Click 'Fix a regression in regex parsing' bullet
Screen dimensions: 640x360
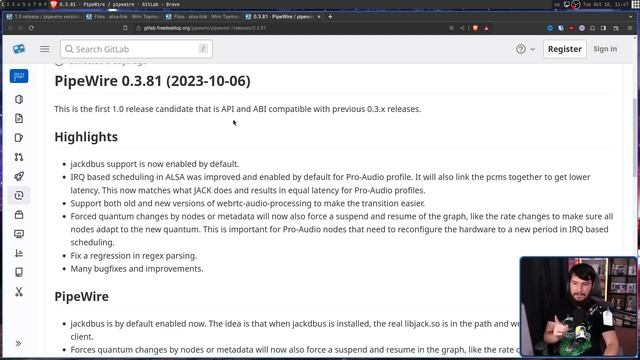click(133, 256)
